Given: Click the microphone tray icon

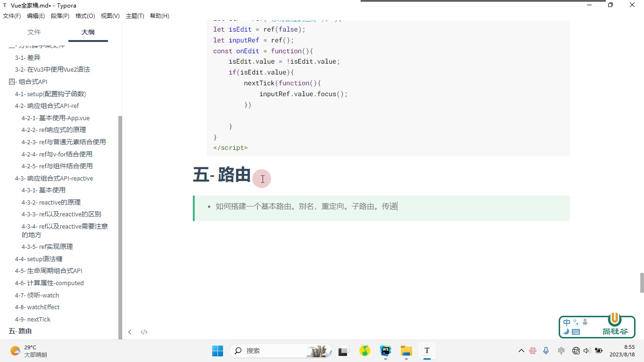Looking at the screenshot, I should click(546, 351).
